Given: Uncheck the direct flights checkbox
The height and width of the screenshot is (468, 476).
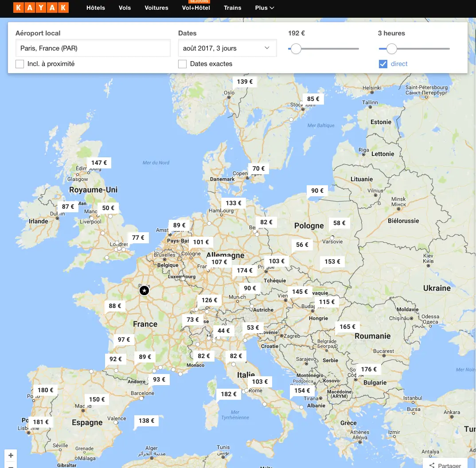Looking at the screenshot, I should click(x=383, y=64).
